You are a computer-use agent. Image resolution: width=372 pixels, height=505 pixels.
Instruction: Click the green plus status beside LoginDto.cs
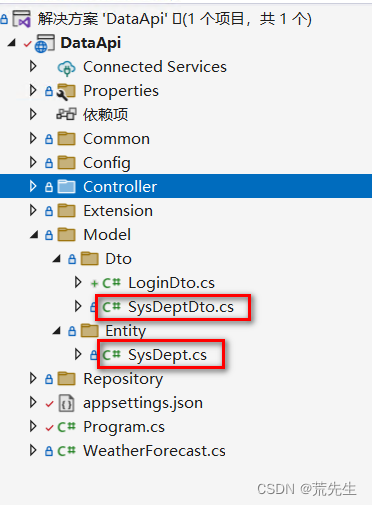point(94,284)
